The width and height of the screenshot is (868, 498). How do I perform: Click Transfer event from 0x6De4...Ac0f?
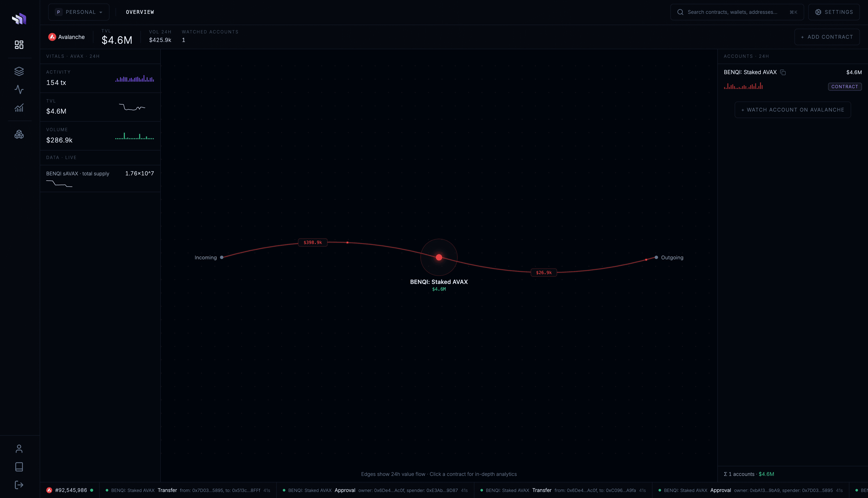(x=563, y=490)
